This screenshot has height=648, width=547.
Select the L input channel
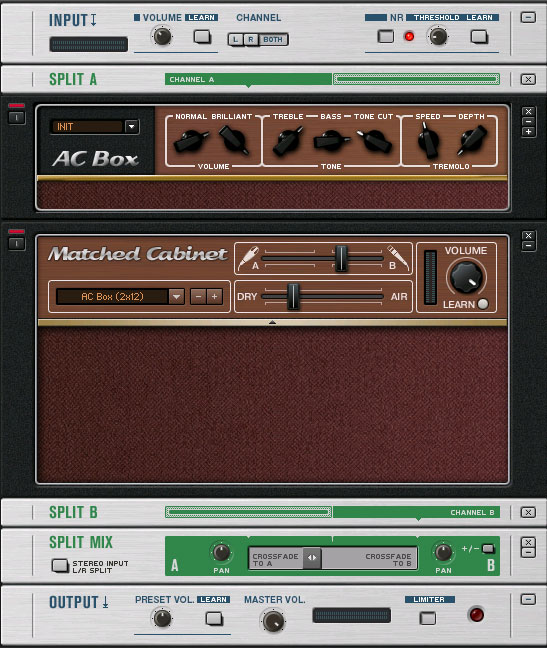click(235, 40)
